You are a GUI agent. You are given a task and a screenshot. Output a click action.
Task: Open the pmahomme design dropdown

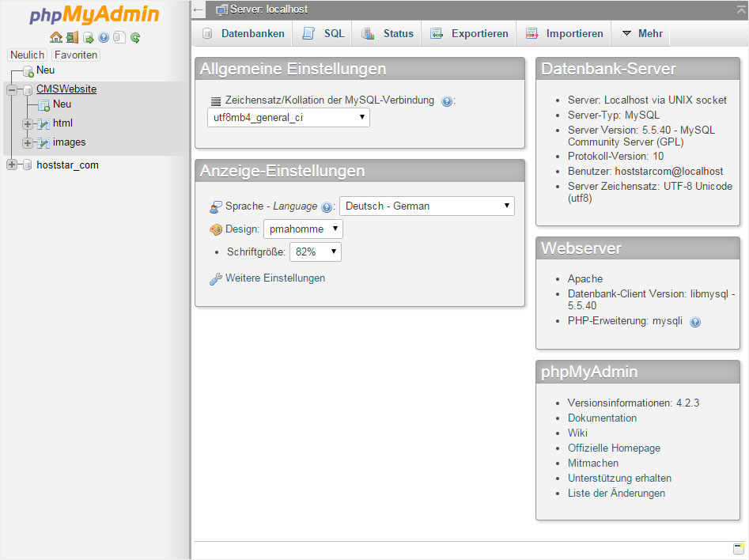pos(304,229)
